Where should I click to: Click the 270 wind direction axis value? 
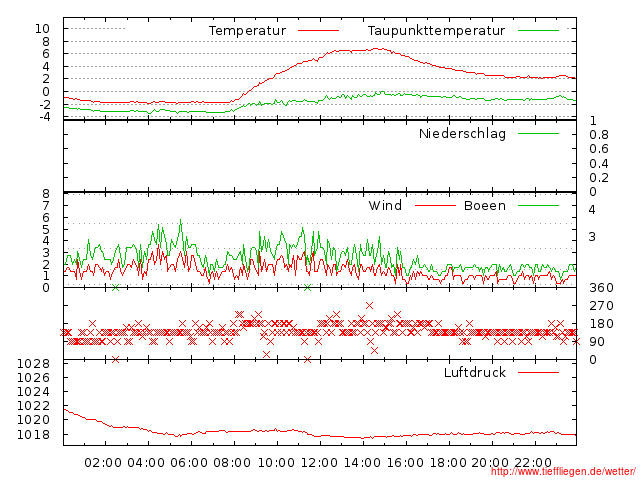601,306
